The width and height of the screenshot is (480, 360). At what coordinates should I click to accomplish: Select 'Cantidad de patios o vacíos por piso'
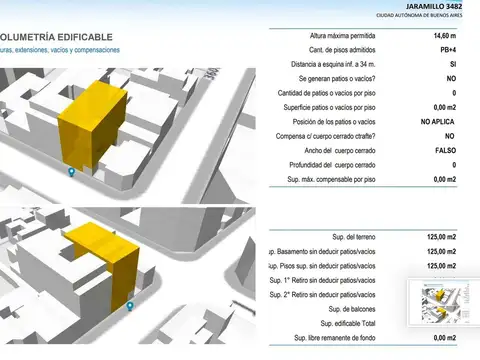327,93
